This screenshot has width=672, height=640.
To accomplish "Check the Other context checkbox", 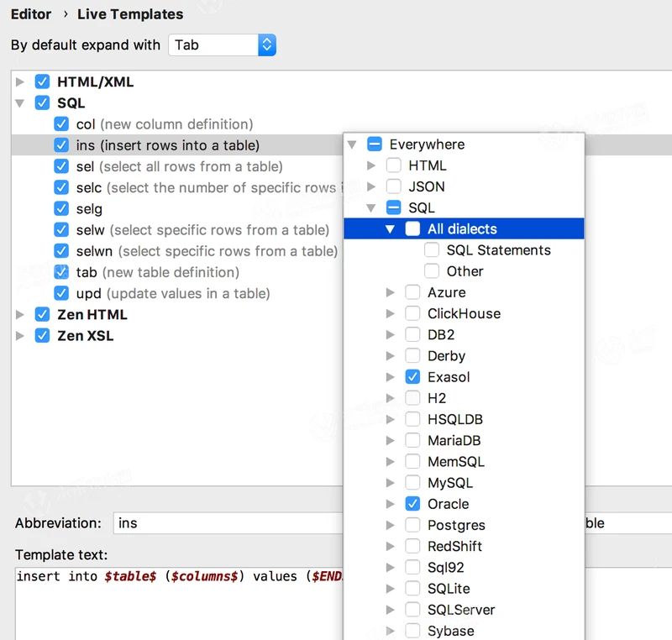I will (x=432, y=271).
